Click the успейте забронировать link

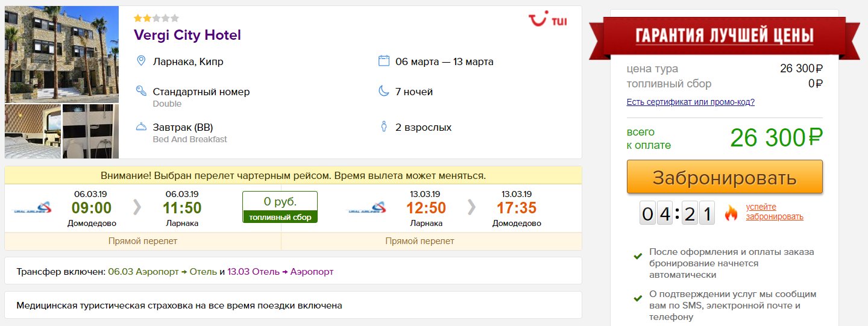[775, 212]
